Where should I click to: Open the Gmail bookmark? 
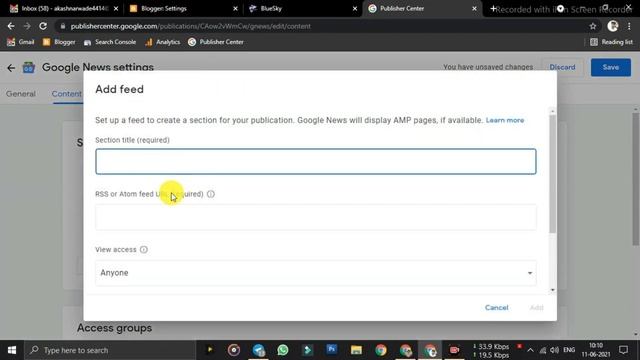(x=20, y=42)
